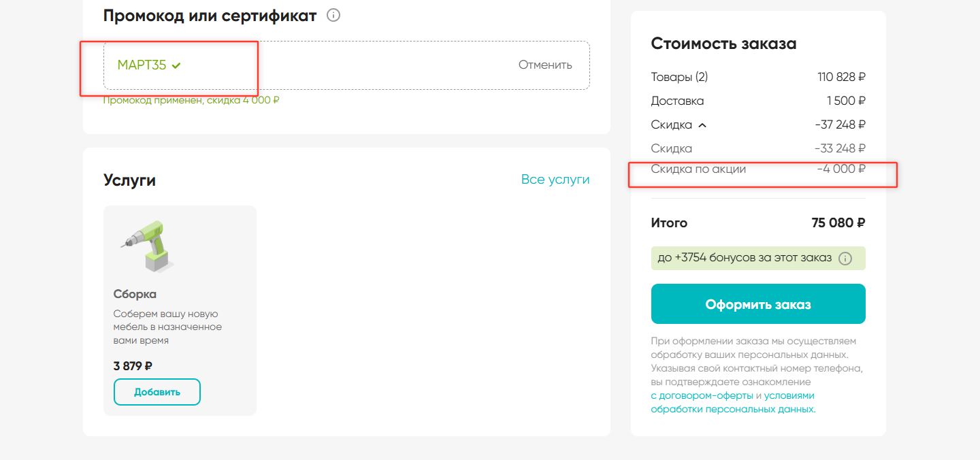Click the 3 879 ₽ service price

tap(133, 366)
